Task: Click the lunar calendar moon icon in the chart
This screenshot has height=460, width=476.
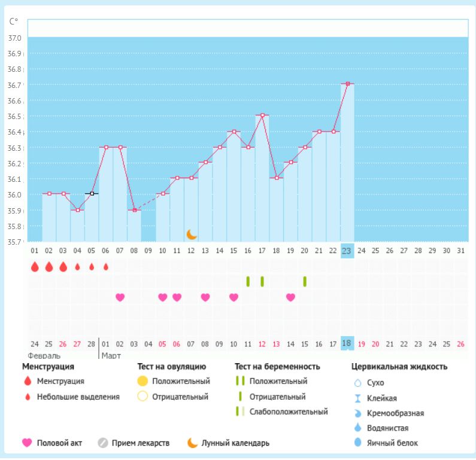Action: (x=192, y=234)
